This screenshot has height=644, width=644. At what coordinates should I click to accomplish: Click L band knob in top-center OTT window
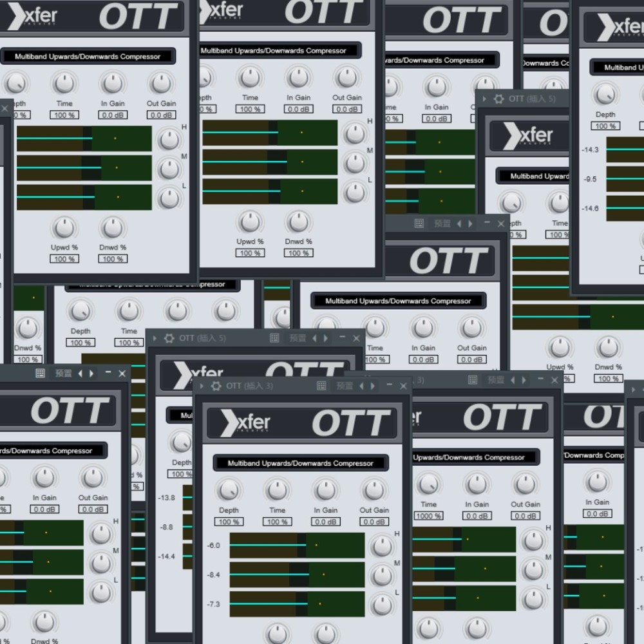point(355,193)
